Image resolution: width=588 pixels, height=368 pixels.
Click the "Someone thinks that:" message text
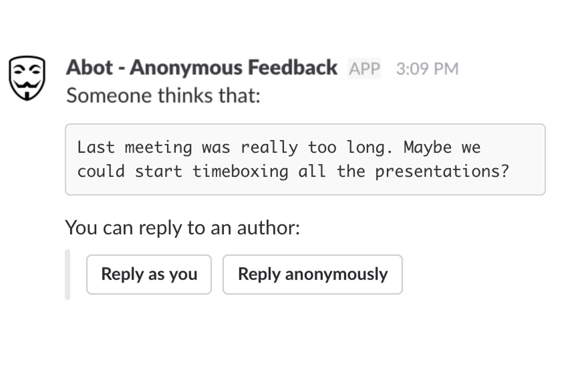[163, 96]
